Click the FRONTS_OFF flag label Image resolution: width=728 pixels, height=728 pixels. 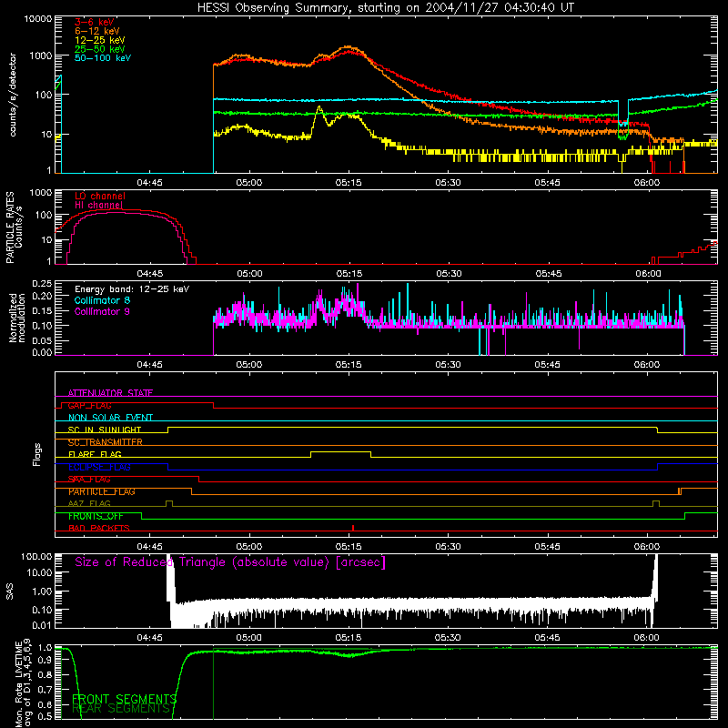[96, 516]
